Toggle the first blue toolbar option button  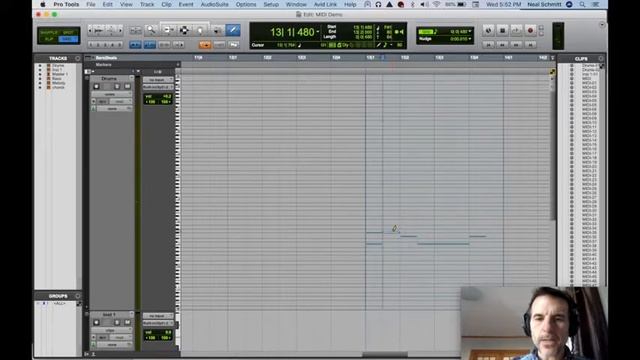(135, 45)
